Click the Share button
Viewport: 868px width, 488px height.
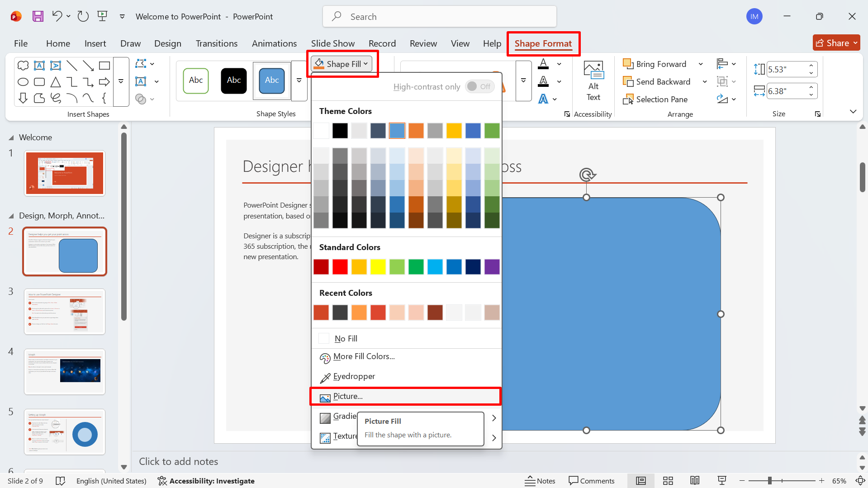836,43
